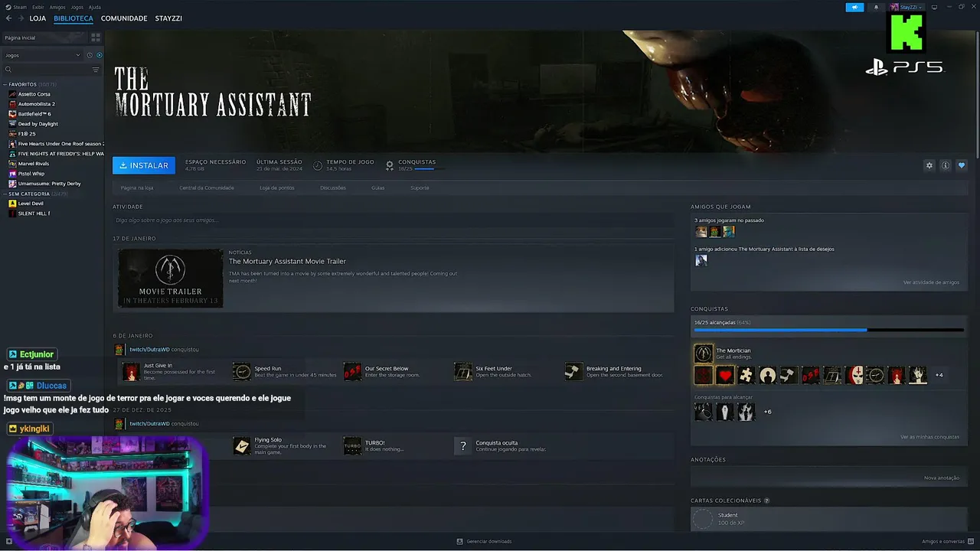Open the Página na loja tab

[x=137, y=187]
